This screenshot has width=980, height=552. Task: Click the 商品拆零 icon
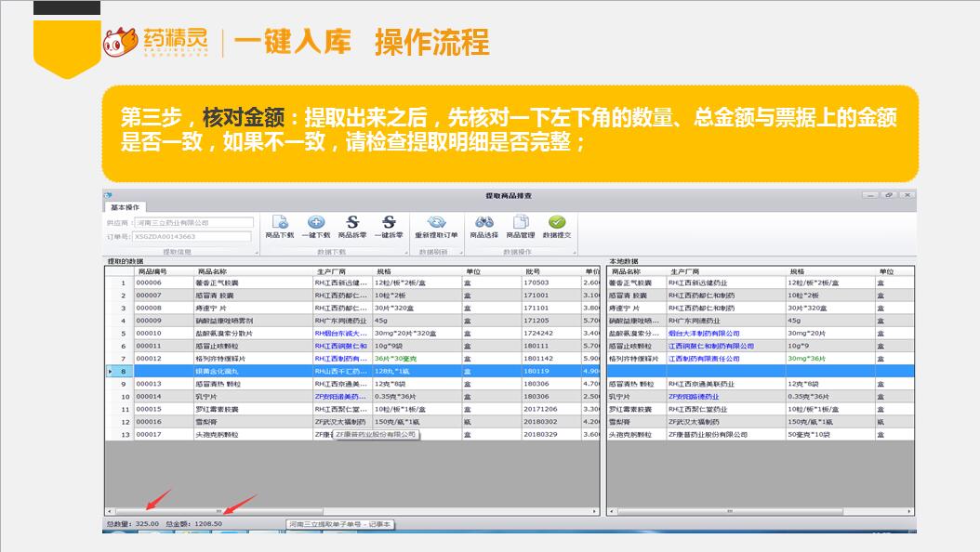[352, 223]
